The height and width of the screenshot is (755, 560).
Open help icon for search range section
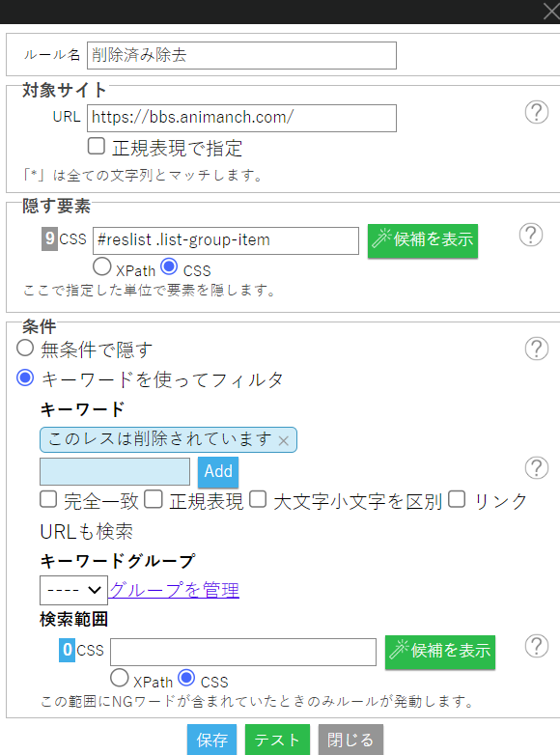point(537,646)
